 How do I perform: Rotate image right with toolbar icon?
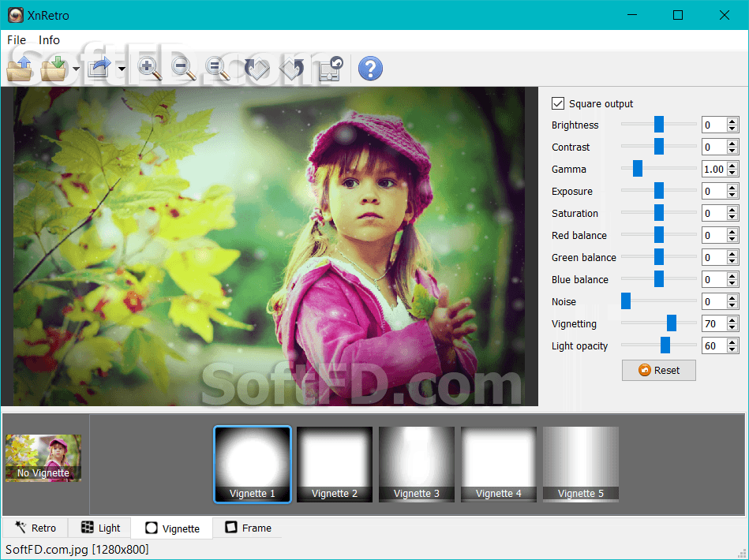coord(292,69)
